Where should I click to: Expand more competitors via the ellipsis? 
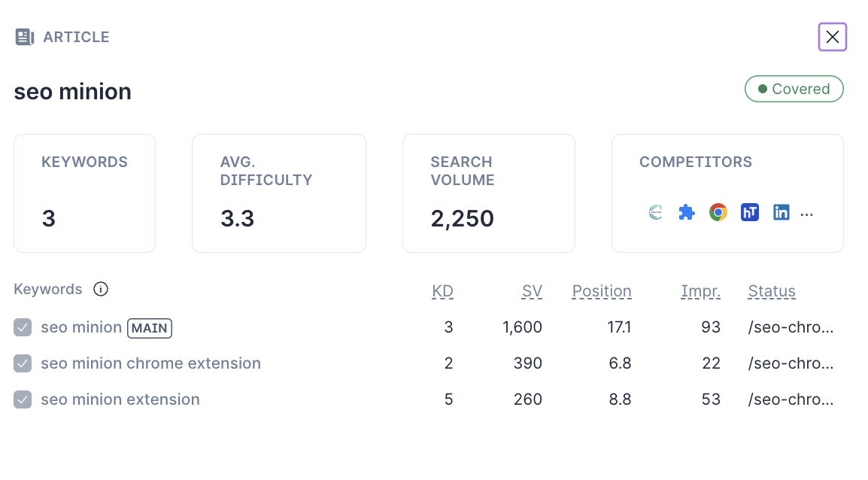[807, 214]
